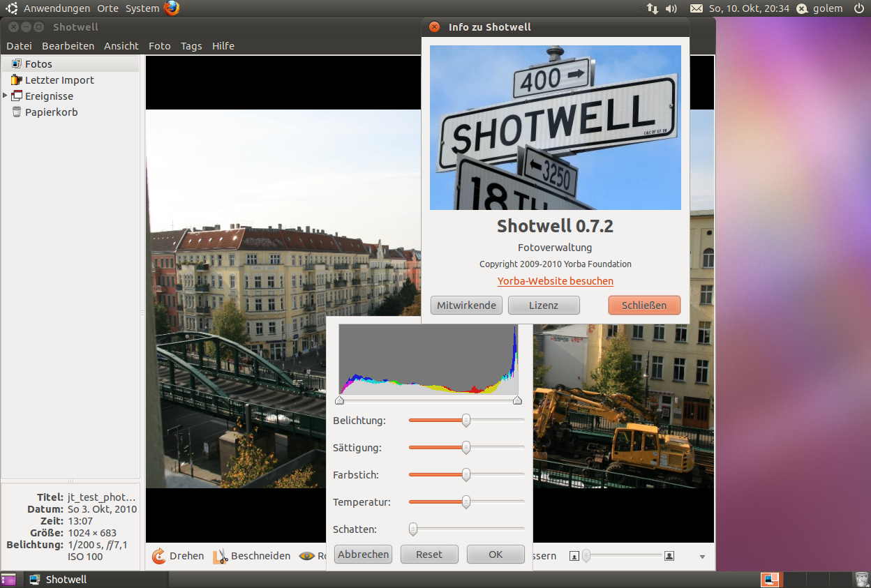This screenshot has width=871, height=588.
Task: Click the Schatten slider handle
Action: (x=413, y=529)
